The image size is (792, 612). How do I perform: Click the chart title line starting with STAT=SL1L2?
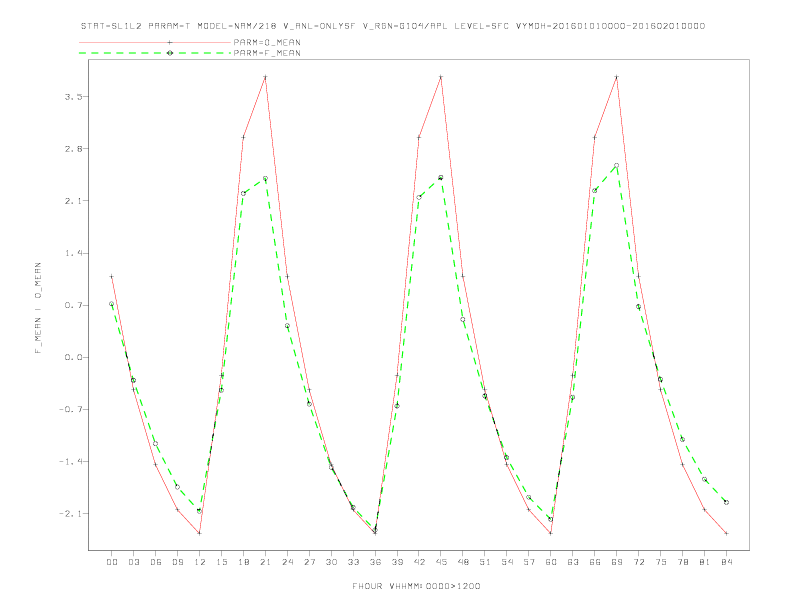click(393, 26)
